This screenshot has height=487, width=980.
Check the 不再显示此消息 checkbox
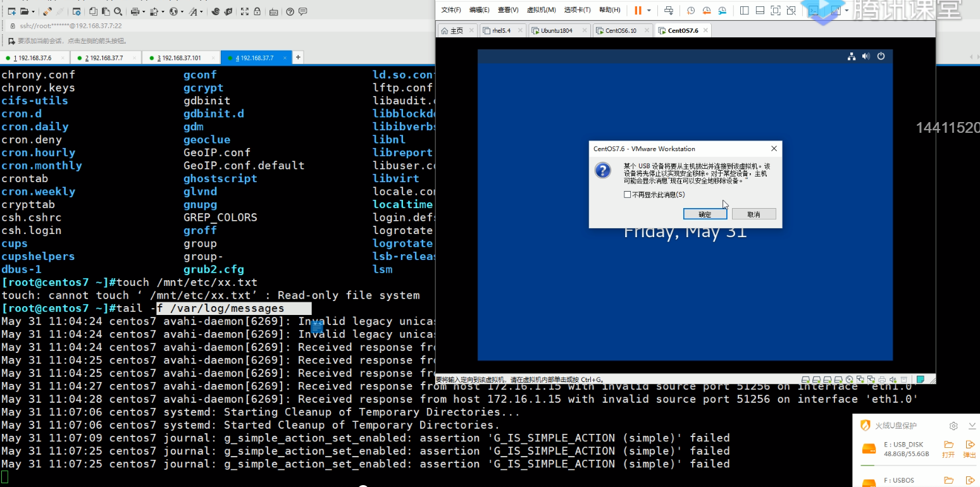627,195
